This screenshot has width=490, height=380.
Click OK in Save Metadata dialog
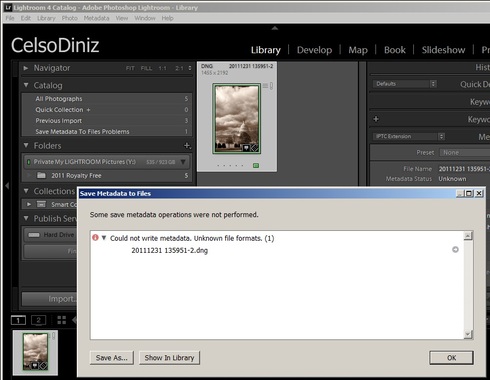click(451, 358)
